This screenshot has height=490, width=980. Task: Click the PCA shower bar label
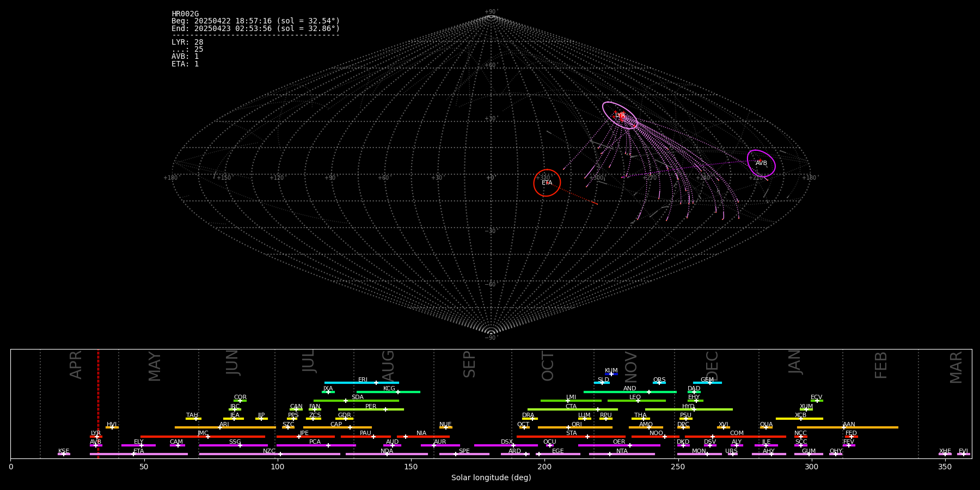(x=315, y=442)
